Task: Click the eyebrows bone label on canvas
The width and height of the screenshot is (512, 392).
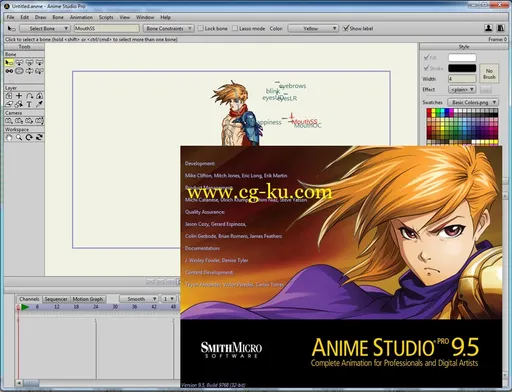Action: pyautogui.click(x=293, y=86)
